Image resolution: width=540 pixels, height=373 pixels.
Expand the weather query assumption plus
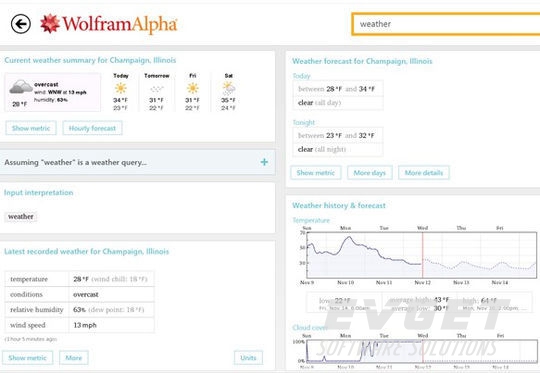(x=264, y=162)
